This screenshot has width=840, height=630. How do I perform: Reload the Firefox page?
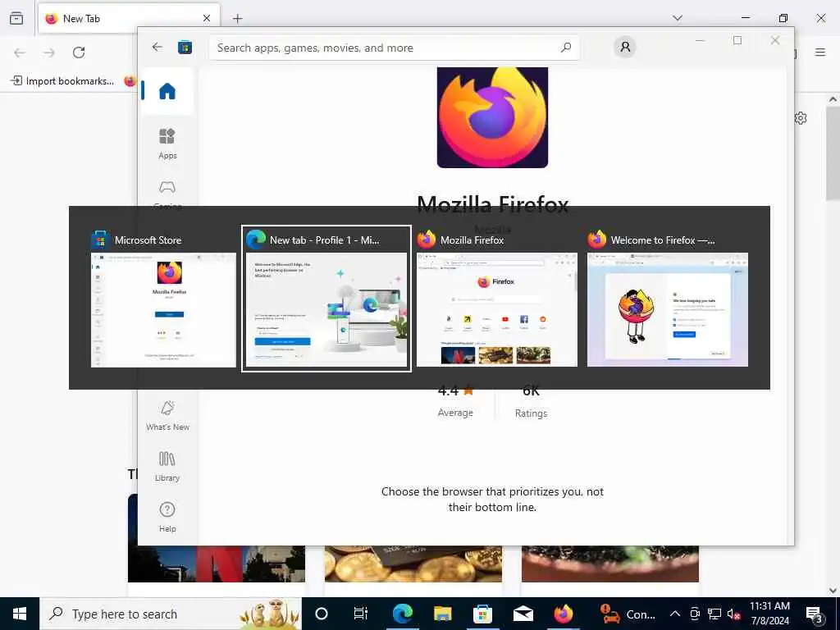tap(79, 52)
